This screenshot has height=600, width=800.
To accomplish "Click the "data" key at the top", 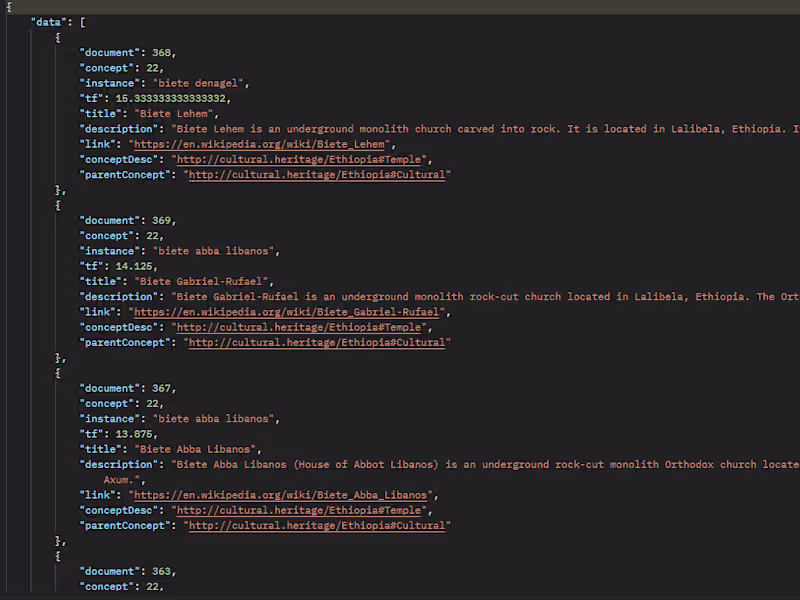I will pos(49,22).
